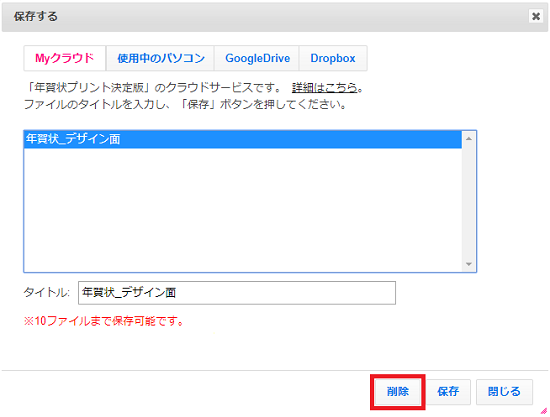Select the GoogleDrive tab

tap(257, 58)
